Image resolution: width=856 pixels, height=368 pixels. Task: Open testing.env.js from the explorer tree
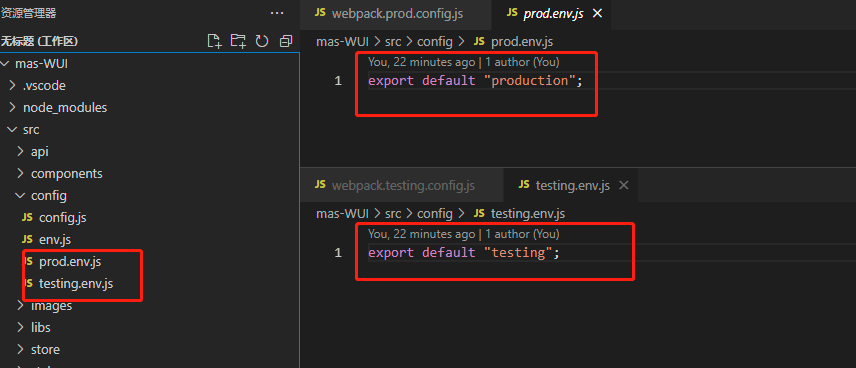[x=76, y=284]
